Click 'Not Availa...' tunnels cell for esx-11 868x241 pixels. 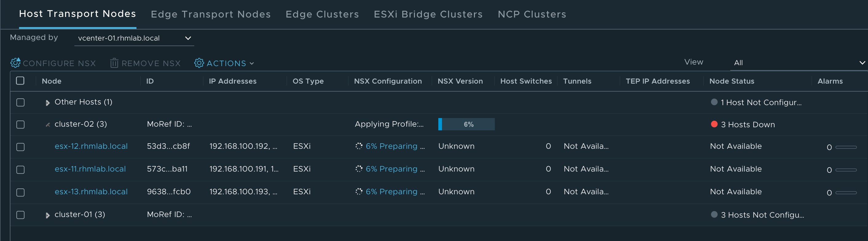(586, 168)
